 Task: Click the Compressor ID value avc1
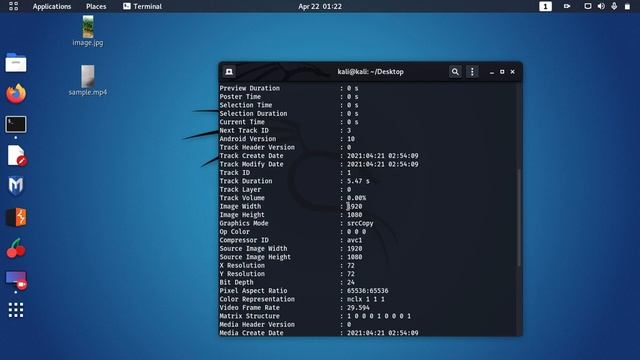pos(354,240)
